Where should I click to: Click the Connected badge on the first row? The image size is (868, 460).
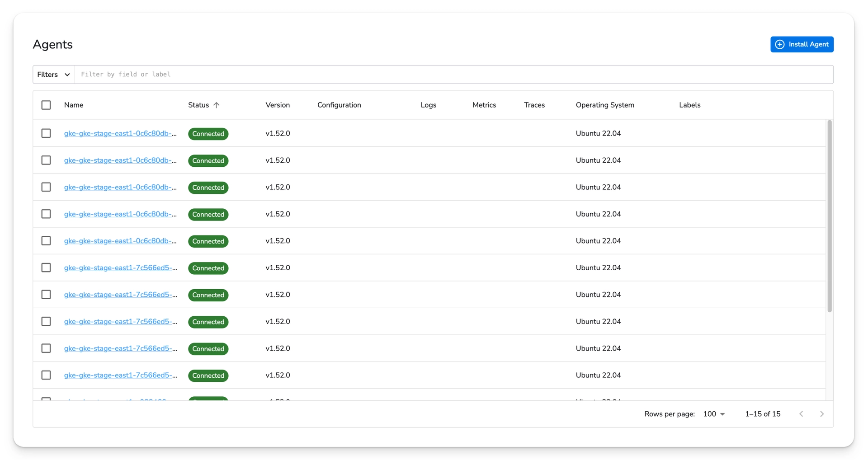coord(208,134)
